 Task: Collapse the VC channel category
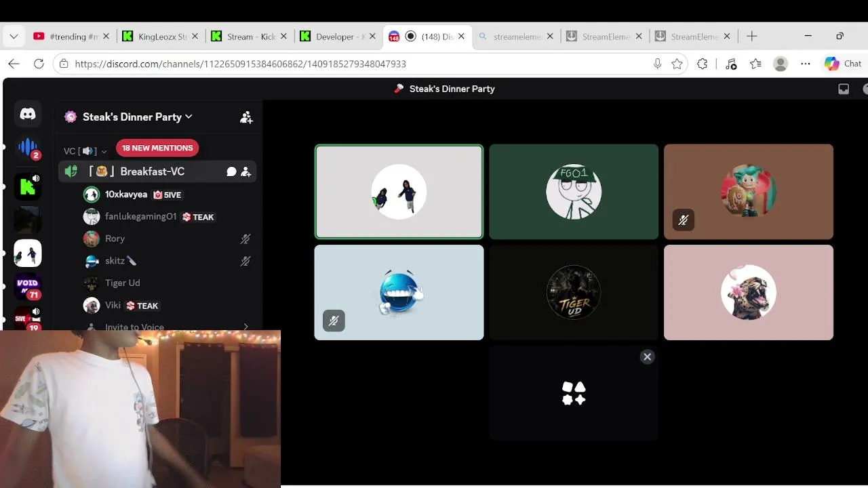coord(85,151)
